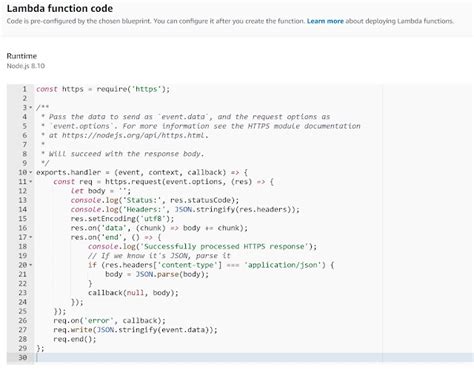The image size is (474, 369).
Task: Click the blueprint description text
Action: (230, 21)
